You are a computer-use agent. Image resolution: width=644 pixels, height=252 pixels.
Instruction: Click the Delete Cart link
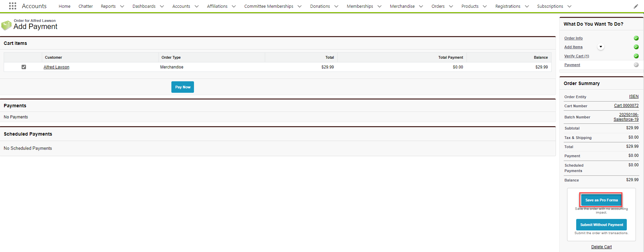click(601, 247)
